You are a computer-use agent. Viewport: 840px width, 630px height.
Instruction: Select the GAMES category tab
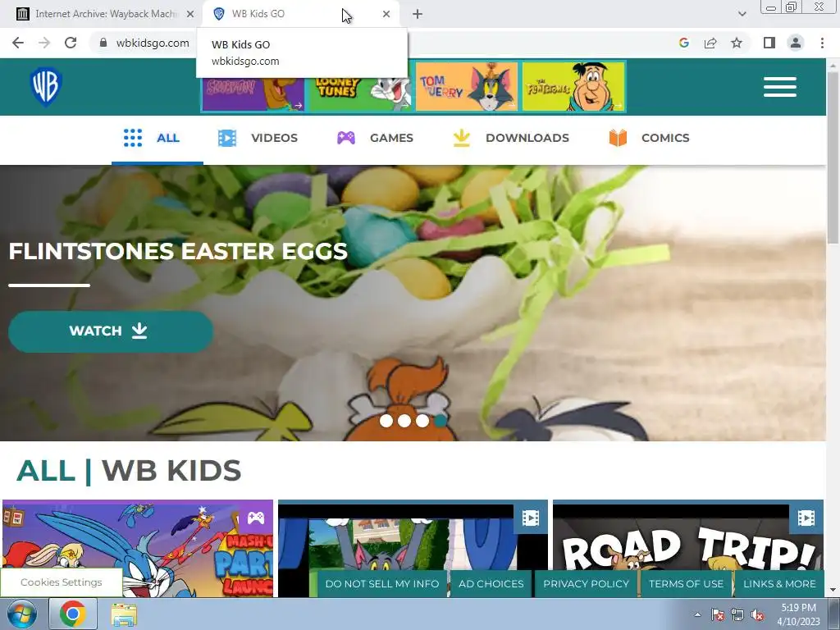pos(375,138)
